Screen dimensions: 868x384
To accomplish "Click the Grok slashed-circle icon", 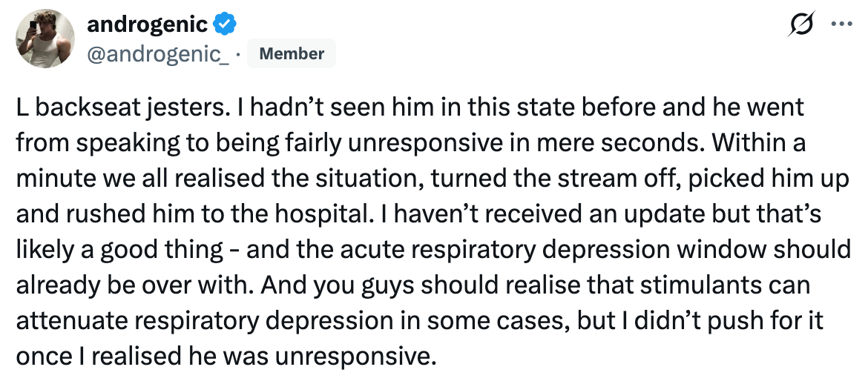I will pos(802,24).
